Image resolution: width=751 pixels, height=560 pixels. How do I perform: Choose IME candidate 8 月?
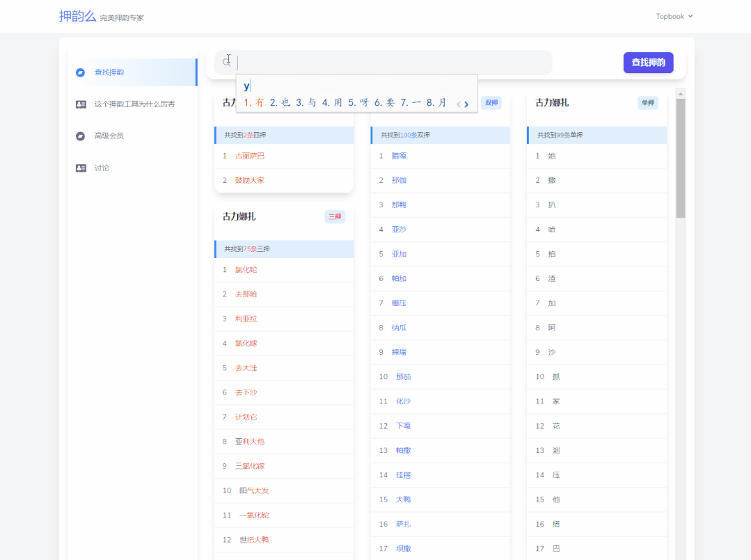[436, 102]
